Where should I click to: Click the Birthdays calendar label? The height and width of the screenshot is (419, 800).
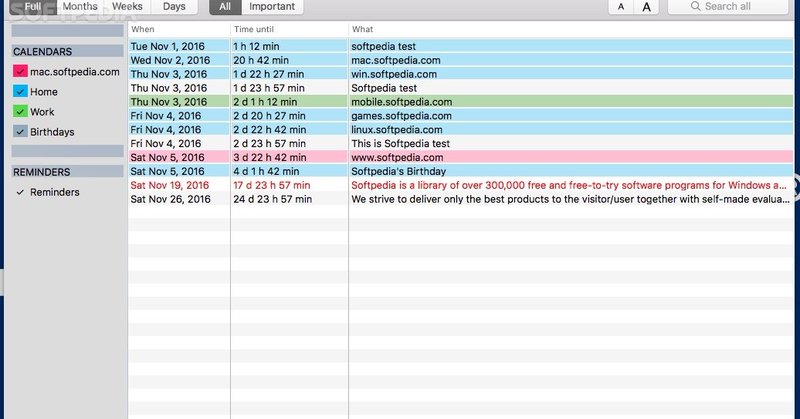click(52, 132)
